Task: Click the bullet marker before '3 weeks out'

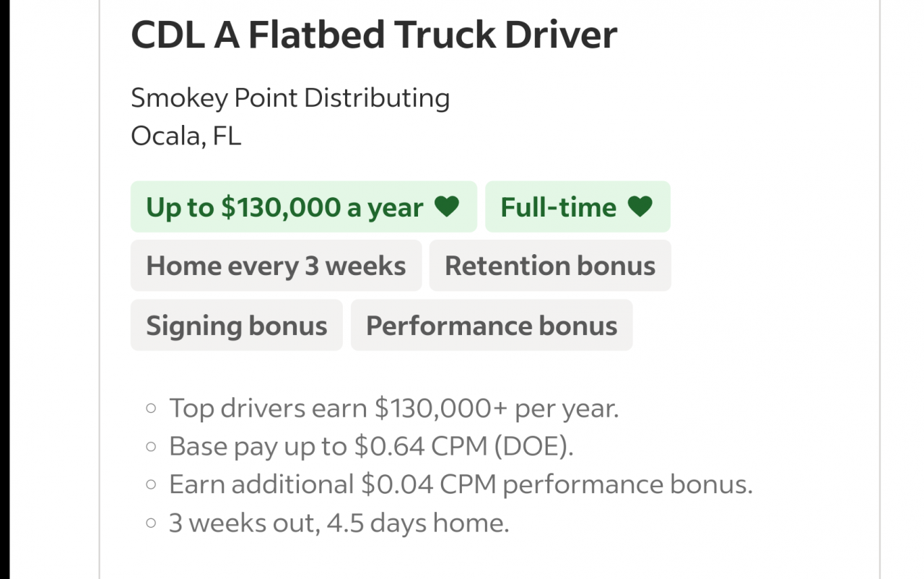Action: click(x=151, y=523)
